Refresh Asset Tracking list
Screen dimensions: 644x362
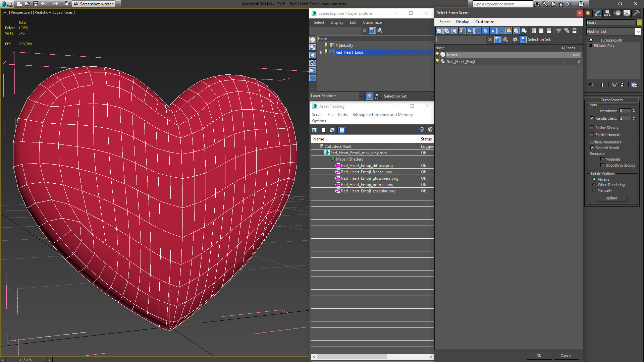314,130
